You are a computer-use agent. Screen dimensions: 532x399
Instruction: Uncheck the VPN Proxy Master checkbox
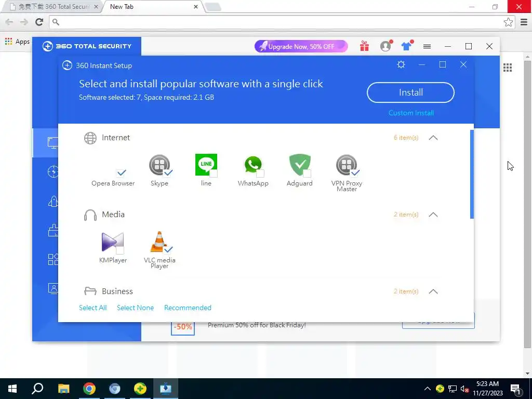coord(355,172)
